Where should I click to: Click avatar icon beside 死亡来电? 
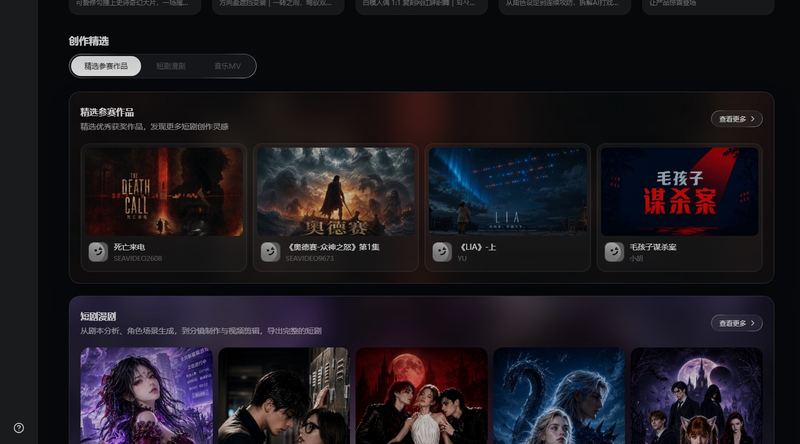click(x=98, y=252)
